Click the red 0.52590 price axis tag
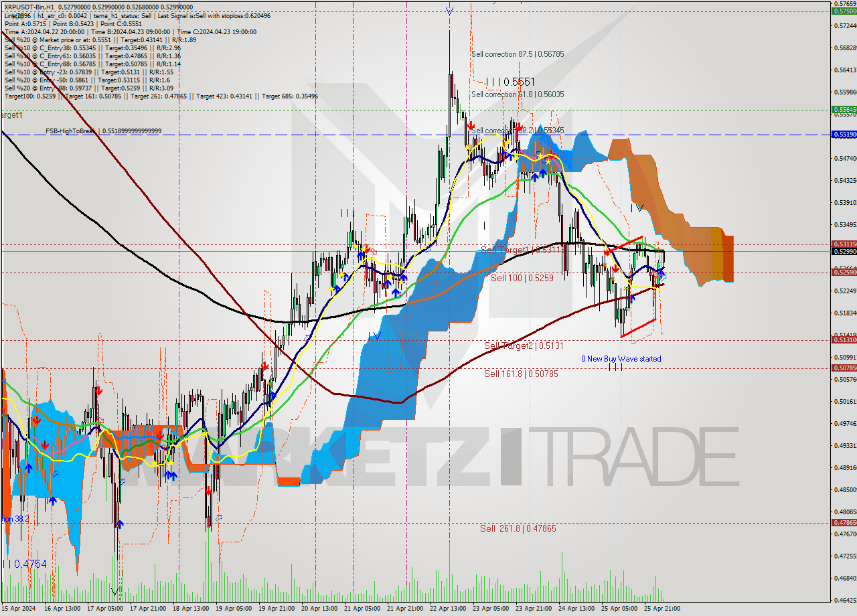857x616 pixels. pos(844,272)
